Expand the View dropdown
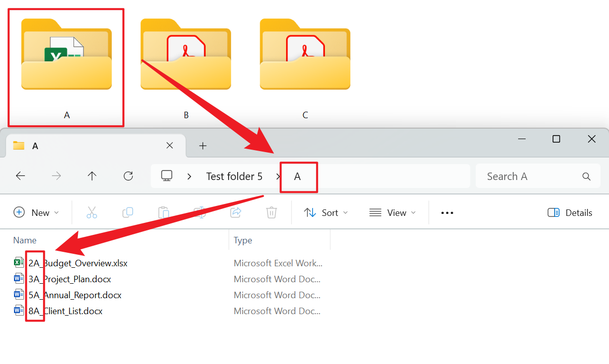The height and width of the screenshot is (364, 609). pos(392,212)
